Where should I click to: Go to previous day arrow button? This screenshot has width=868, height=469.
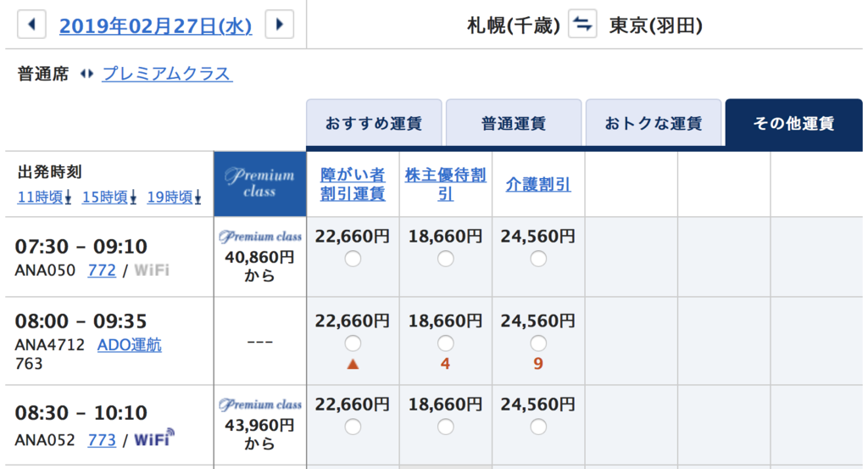coord(31,25)
